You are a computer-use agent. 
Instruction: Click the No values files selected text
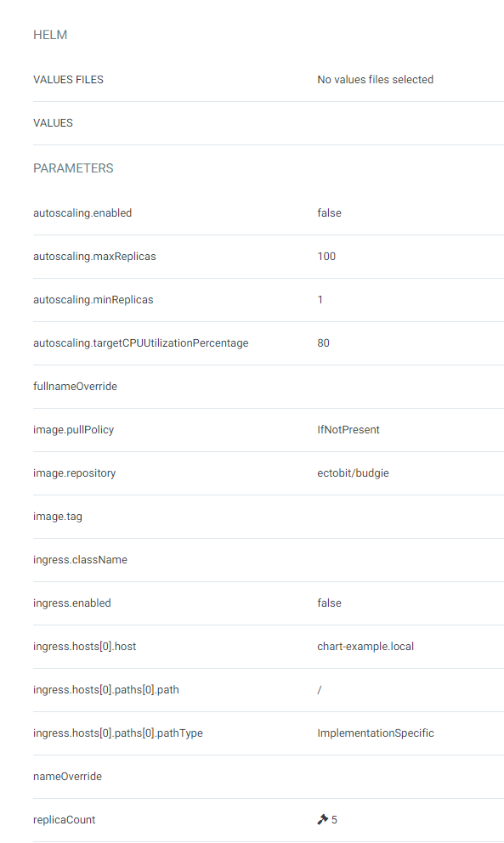coord(375,79)
